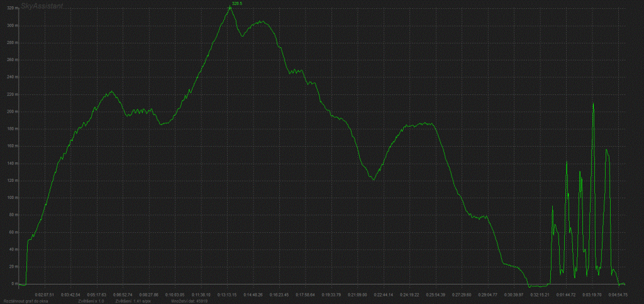Click the 0:08:27.86 time axis label
The width and height of the screenshot is (644, 304).
[149, 294]
